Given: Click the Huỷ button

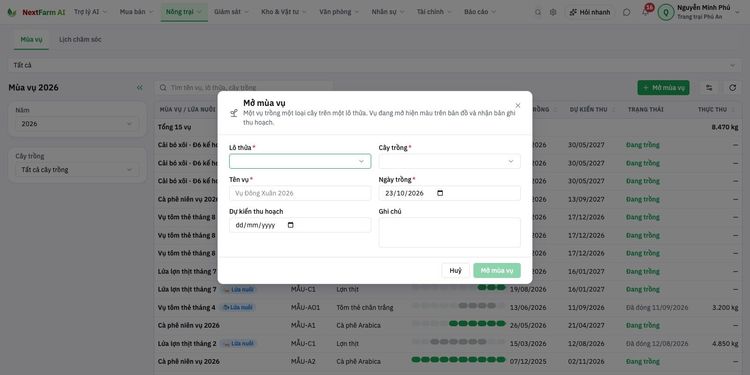Looking at the screenshot, I should point(455,271).
